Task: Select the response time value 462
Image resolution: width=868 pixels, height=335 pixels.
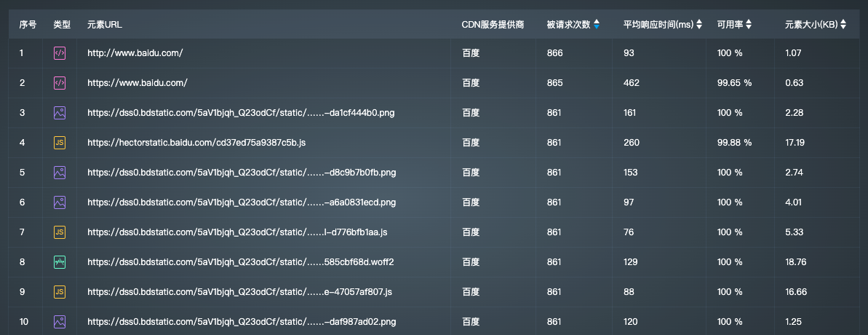Action: pyautogui.click(x=631, y=83)
